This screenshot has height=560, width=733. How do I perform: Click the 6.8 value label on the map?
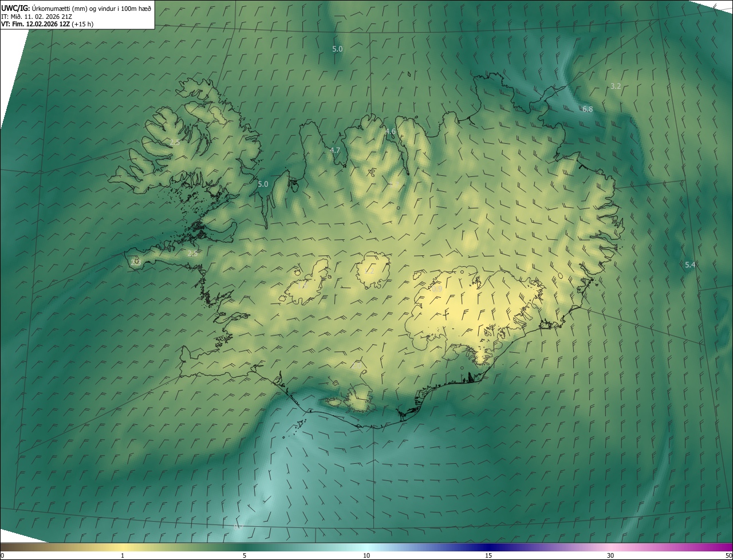point(588,109)
